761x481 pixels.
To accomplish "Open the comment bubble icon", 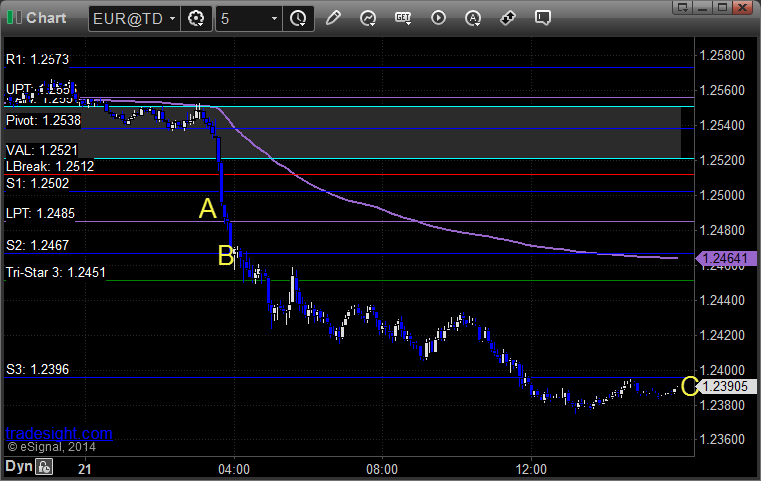I will pos(543,18).
